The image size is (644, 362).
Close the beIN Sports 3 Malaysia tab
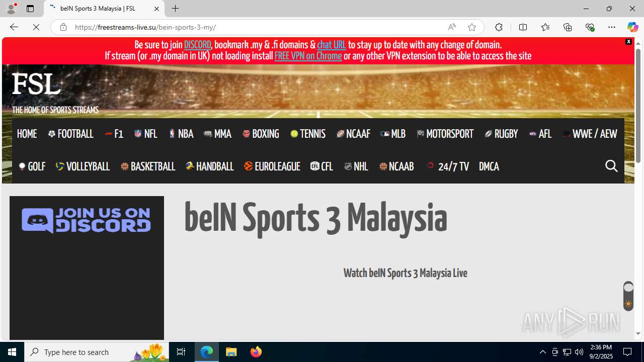156,9
